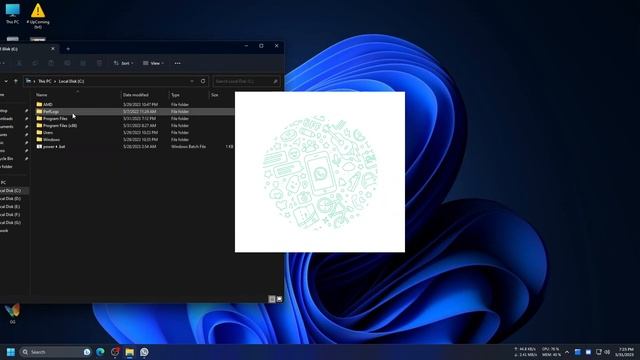Open the Windows Start menu
Screen dimensions: 640x360
[x=11, y=352]
